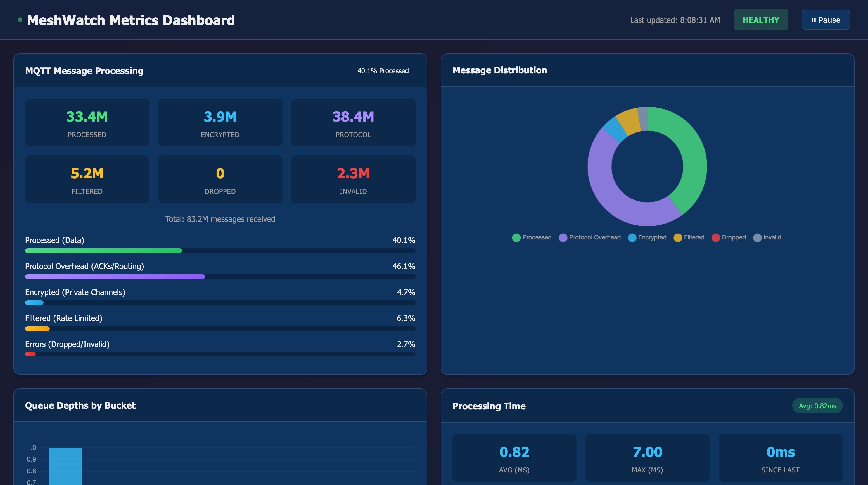
Task: Select the 38.4M Protocol stat card
Action: click(x=353, y=123)
